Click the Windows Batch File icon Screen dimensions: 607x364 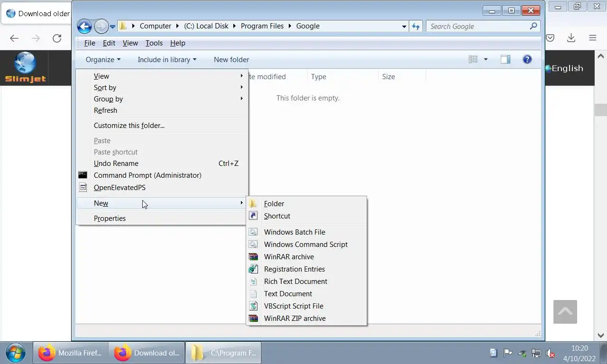tap(254, 232)
